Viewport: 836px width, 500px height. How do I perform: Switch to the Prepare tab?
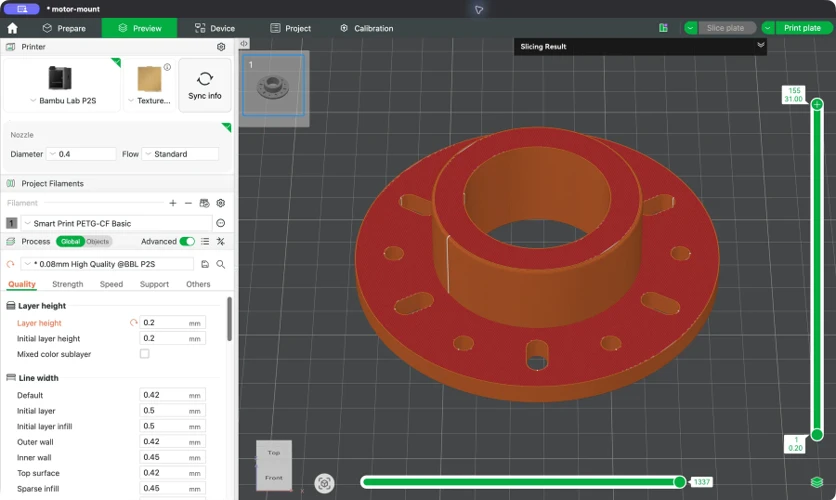click(x=64, y=28)
